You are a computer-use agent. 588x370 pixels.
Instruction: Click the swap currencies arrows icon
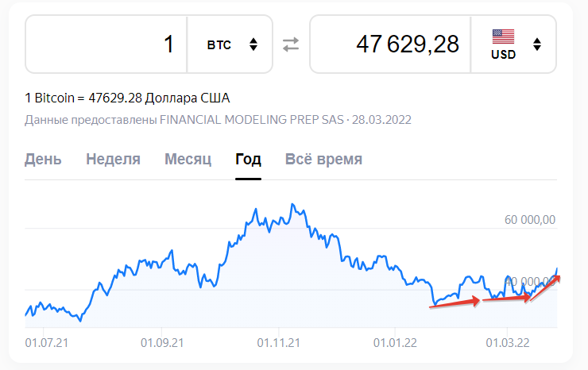(x=291, y=44)
